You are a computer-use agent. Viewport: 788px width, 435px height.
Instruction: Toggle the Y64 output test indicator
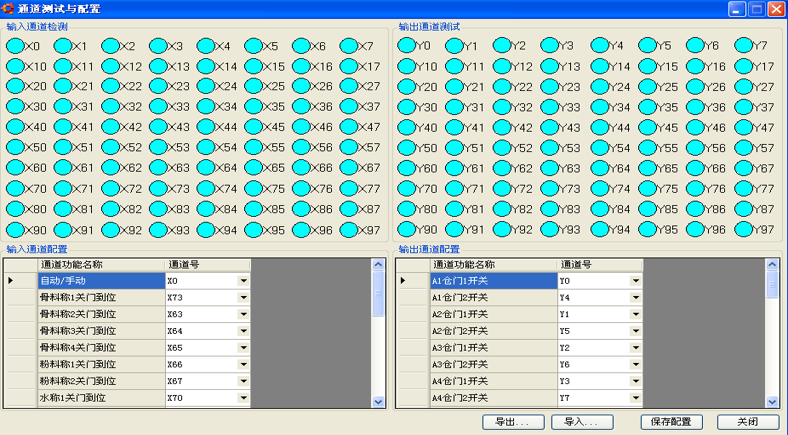(x=600, y=168)
